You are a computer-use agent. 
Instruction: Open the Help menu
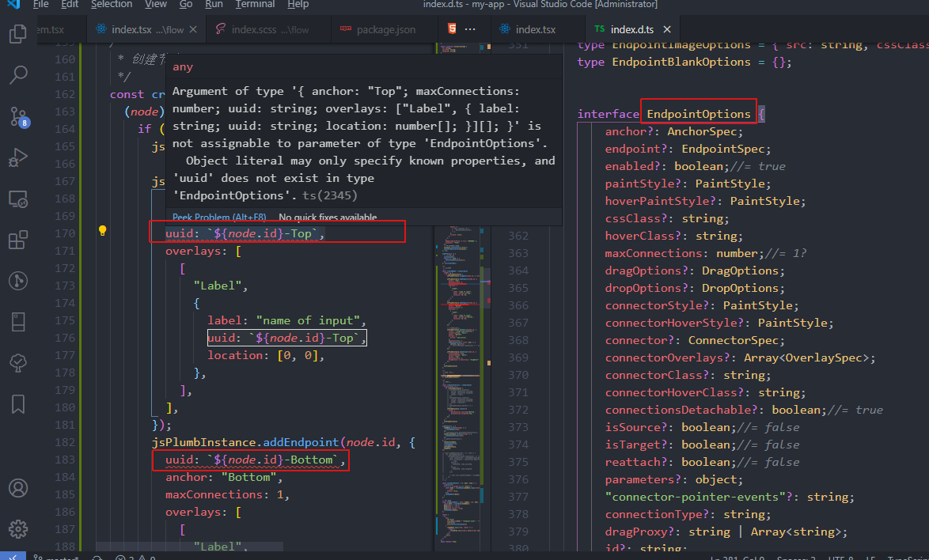click(298, 4)
